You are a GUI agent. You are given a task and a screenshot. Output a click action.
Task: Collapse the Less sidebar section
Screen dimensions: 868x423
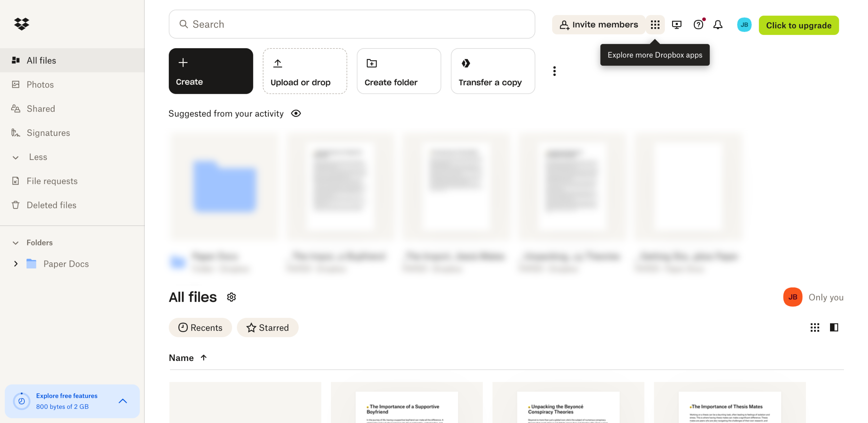point(16,157)
